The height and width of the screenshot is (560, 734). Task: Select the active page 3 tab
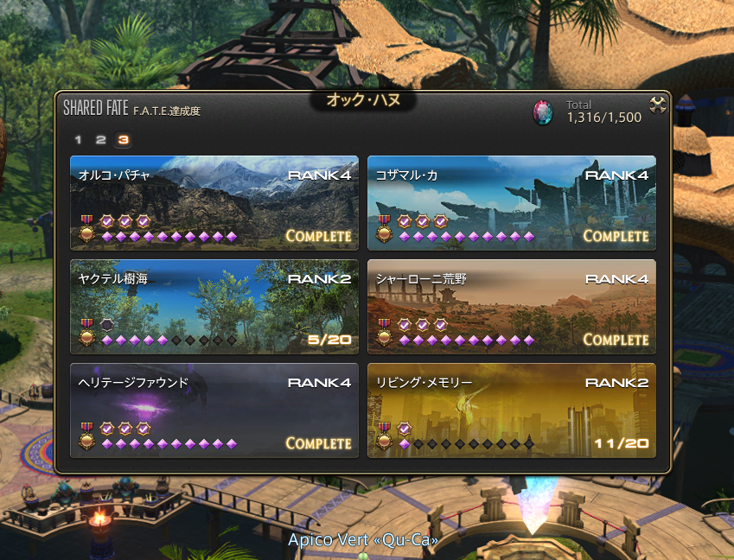[x=123, y=139]
